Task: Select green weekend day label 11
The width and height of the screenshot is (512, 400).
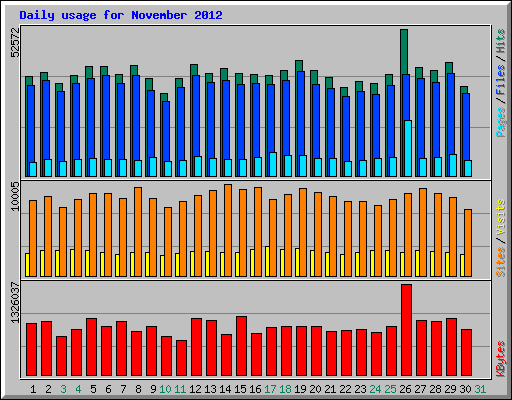Action: point(180,389)
